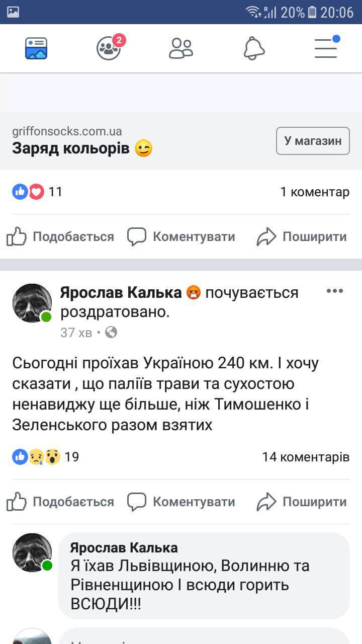Screen dimensions: 362x644
Task: Like Ярослав Калька's grass-burning post
Action: [60, 502]
